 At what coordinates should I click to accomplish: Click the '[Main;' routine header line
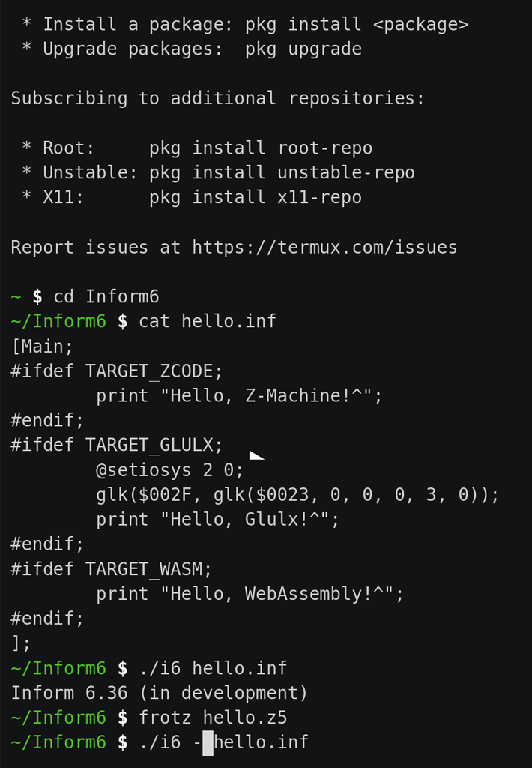tap(42, 346)
